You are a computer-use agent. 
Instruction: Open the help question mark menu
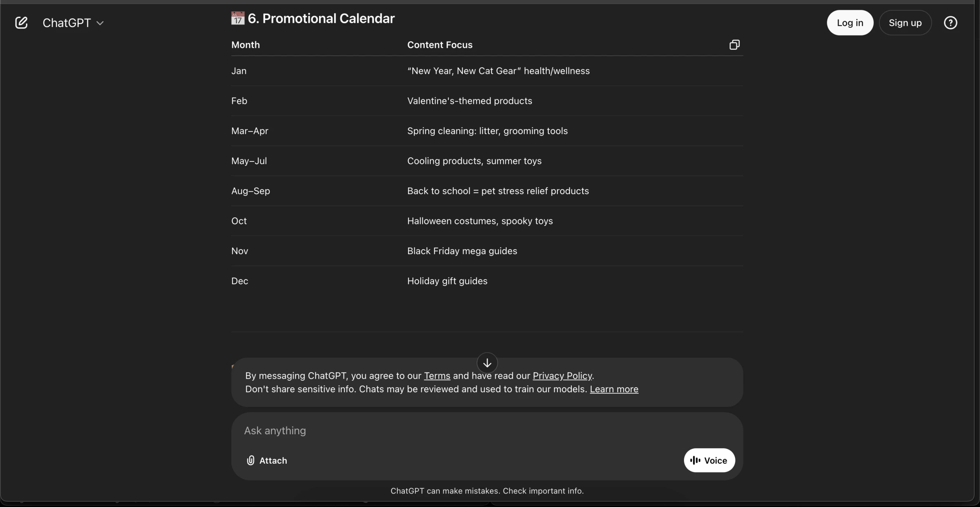(x=950, y=22)
